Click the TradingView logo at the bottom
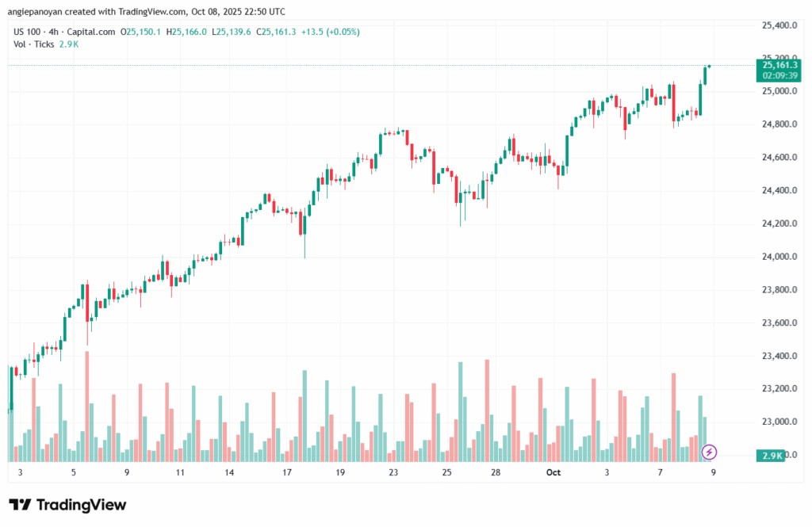The image size is (812, 527). 67,505
